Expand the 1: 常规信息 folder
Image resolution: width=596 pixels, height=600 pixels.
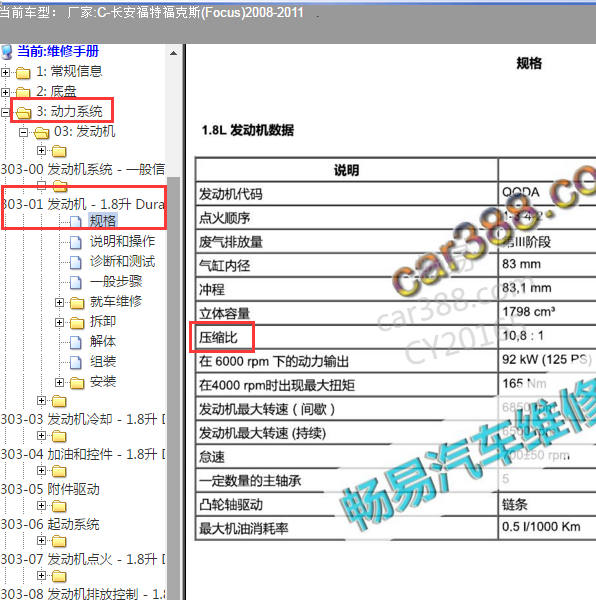5,72
